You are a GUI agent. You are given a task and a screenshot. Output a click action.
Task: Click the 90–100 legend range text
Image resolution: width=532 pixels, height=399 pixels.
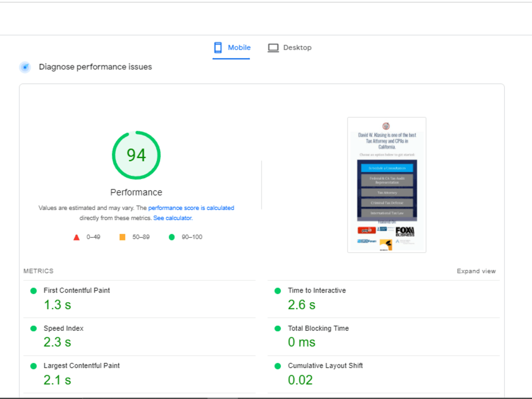click(x=192, y=237)
